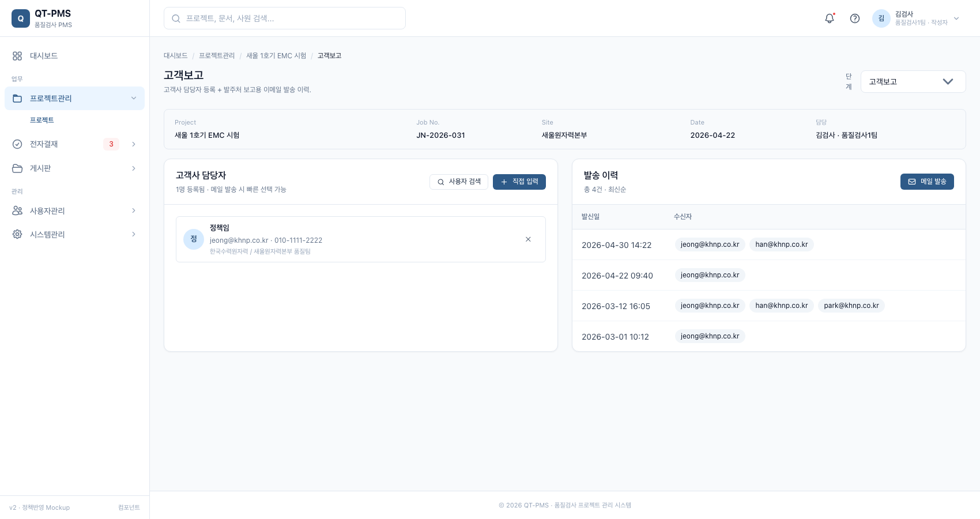
Task: Expand the 사용자관리 menu chevron
Action: 134,211
